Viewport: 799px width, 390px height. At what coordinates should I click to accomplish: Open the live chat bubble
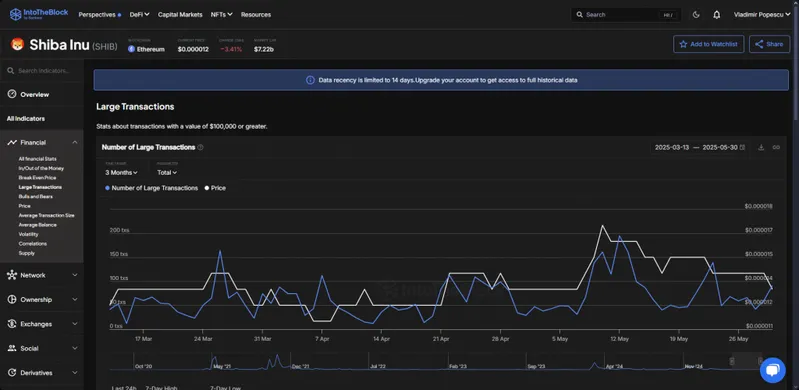click(x=773, y=370)
